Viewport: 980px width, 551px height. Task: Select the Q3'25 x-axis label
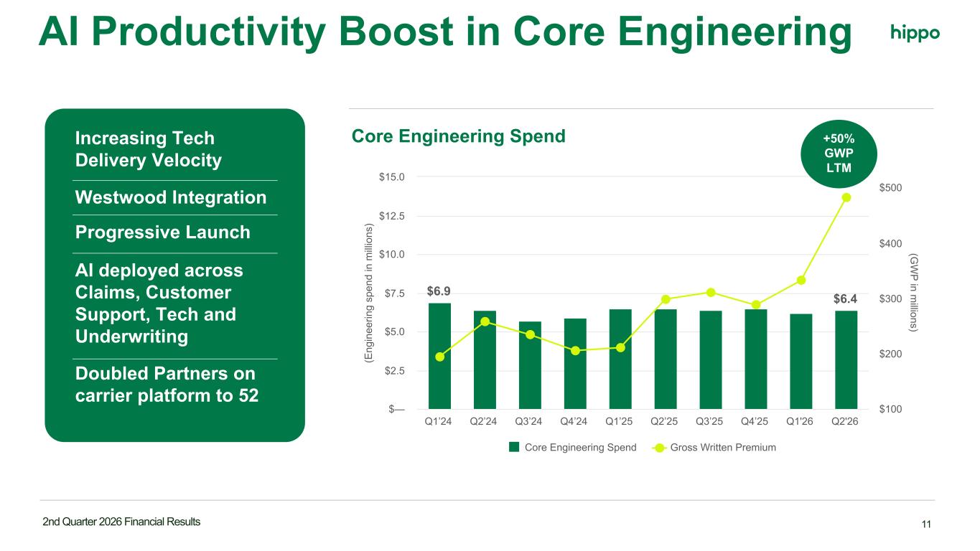tap(711, 421)
